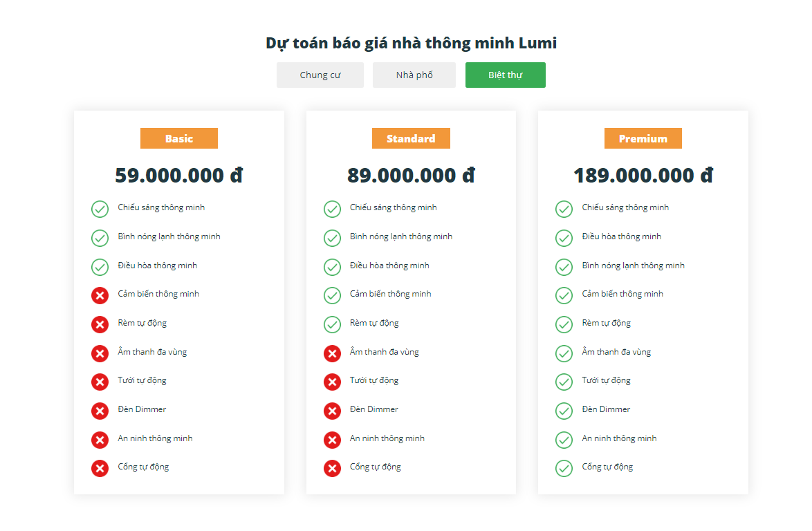Open the Nhà phố pricing tab
Viewport: 812px width, 531px height.
coord(414,75)
